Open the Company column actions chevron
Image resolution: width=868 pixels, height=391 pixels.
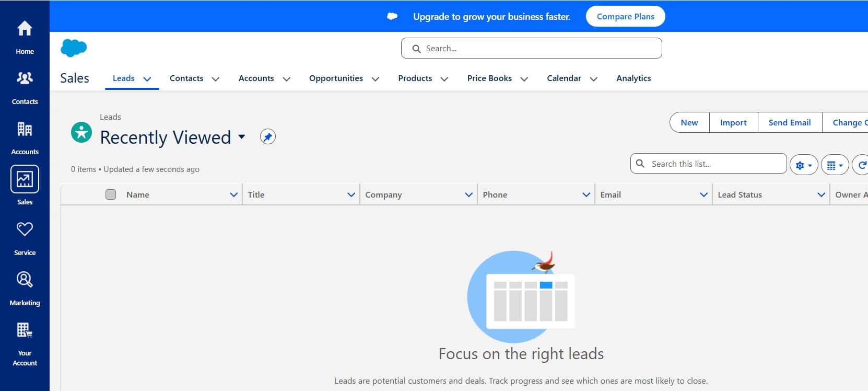click(468, 194)
